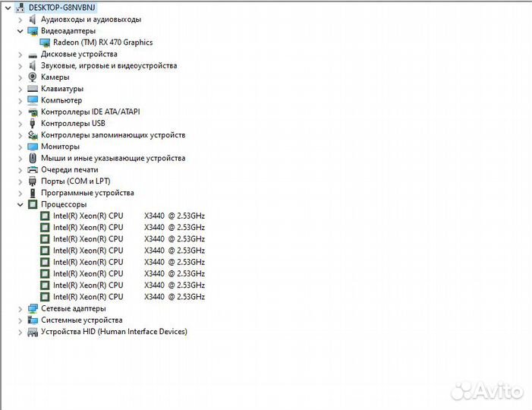532x410 pixels.
Task: Expand the Дисковые устройства category
Action: (x=20, y=55)
